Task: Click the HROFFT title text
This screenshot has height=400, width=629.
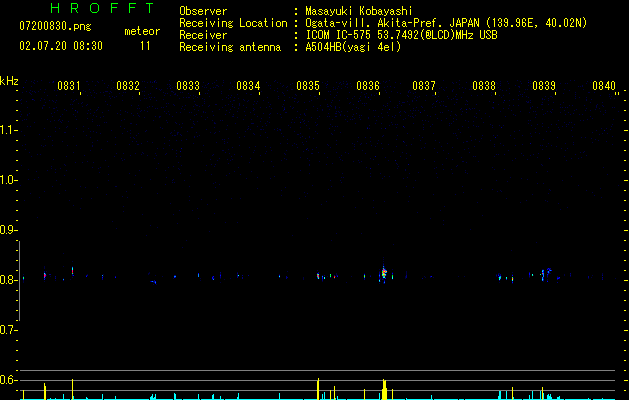Action: pos(102,8)
